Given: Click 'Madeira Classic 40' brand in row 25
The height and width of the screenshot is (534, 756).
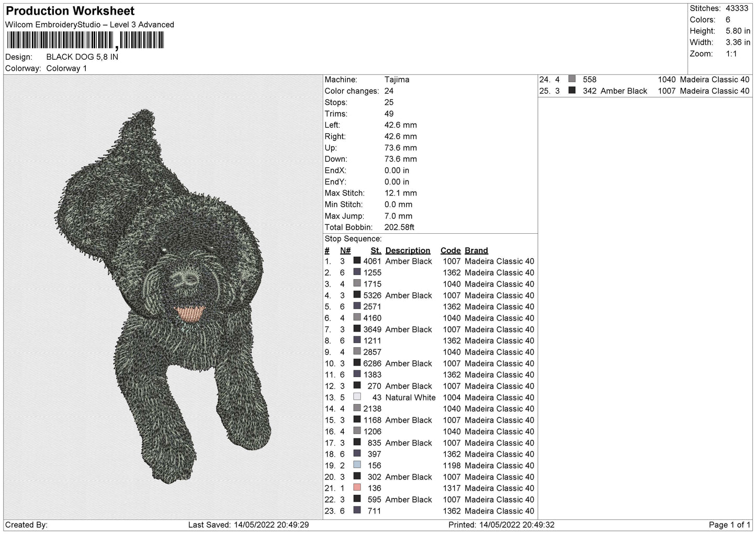Looking at the screenshot, I should pyautogui.click(x=715, y=91).
